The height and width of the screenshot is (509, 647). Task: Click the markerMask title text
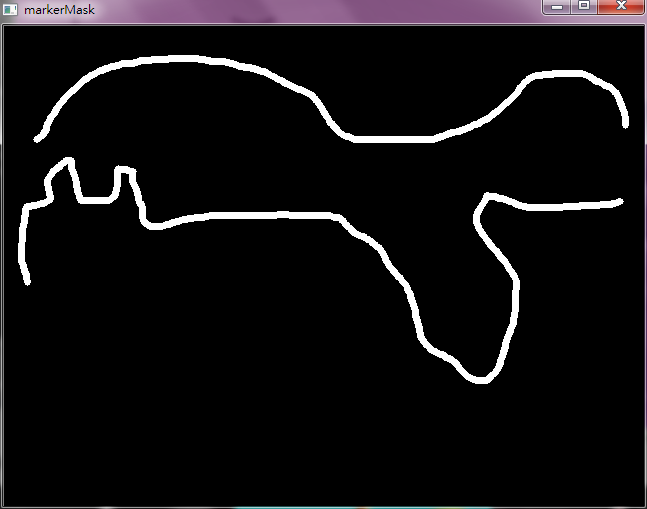point(59,10)
